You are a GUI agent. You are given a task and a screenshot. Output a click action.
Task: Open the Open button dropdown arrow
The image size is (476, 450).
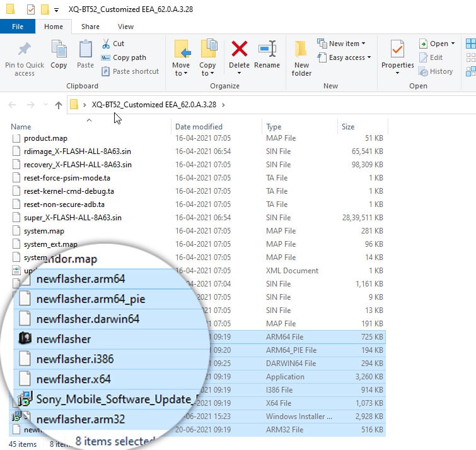[x=453, y=44]
